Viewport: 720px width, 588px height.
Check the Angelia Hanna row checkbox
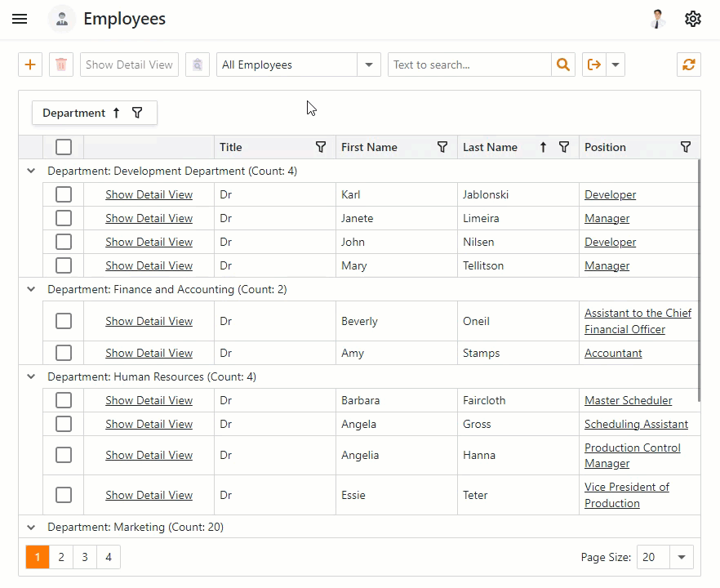click(64, 455)
